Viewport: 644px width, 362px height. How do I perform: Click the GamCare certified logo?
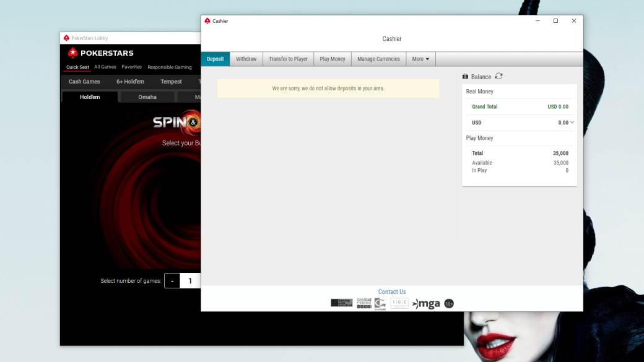[x=364, y=303]
